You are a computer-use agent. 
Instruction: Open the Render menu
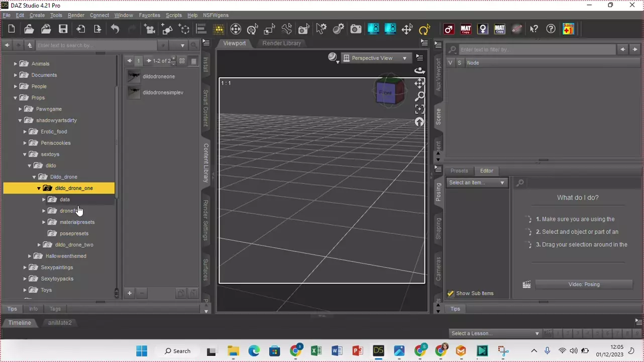[76, 15]
